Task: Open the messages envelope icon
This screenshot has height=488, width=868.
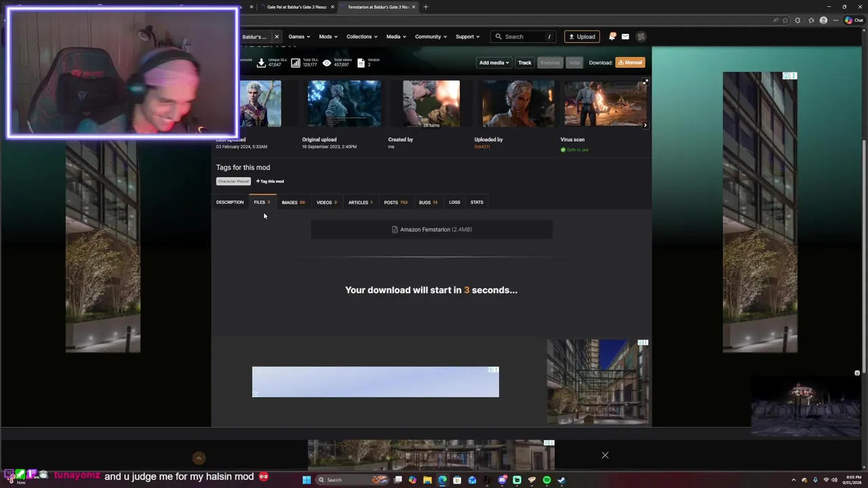Action: click(x=625, y=37)
